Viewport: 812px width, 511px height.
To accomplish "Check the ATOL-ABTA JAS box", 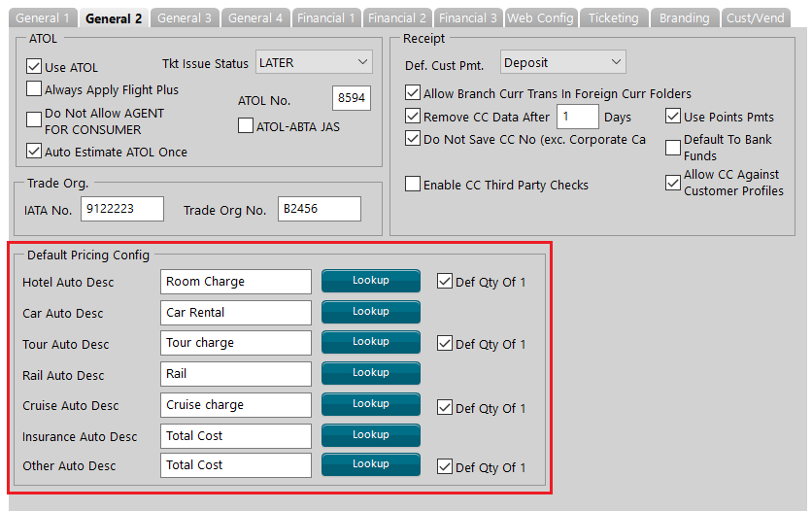I will coord(246,126).
